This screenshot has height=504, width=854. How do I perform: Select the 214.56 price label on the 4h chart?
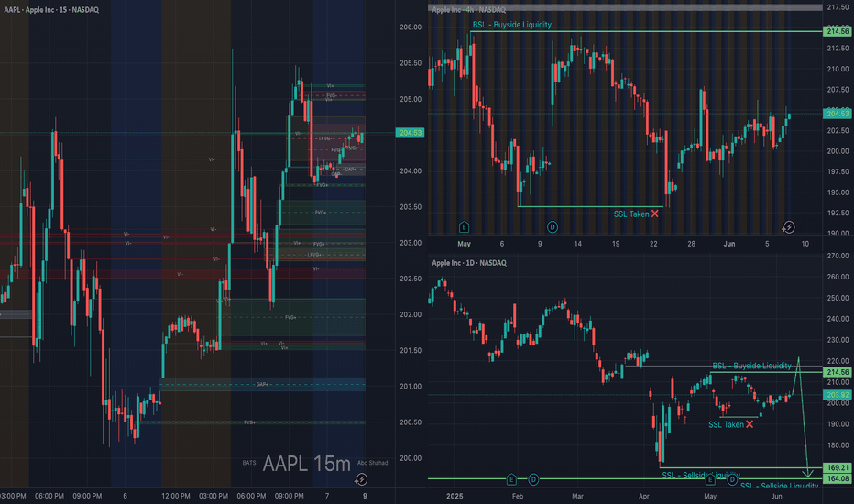(838, 31)
